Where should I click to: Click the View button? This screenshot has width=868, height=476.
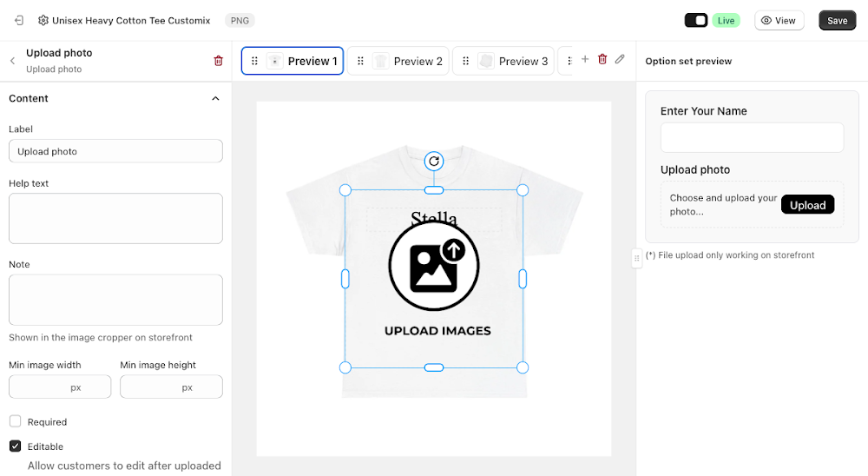point(779,21)
